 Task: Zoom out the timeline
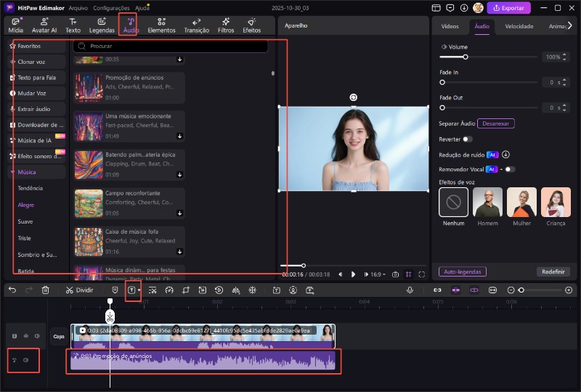[x=511, y=290]
